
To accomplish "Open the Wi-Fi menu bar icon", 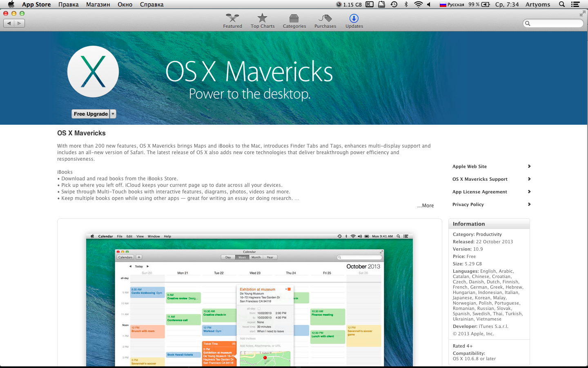I will (x=418, y=4).
